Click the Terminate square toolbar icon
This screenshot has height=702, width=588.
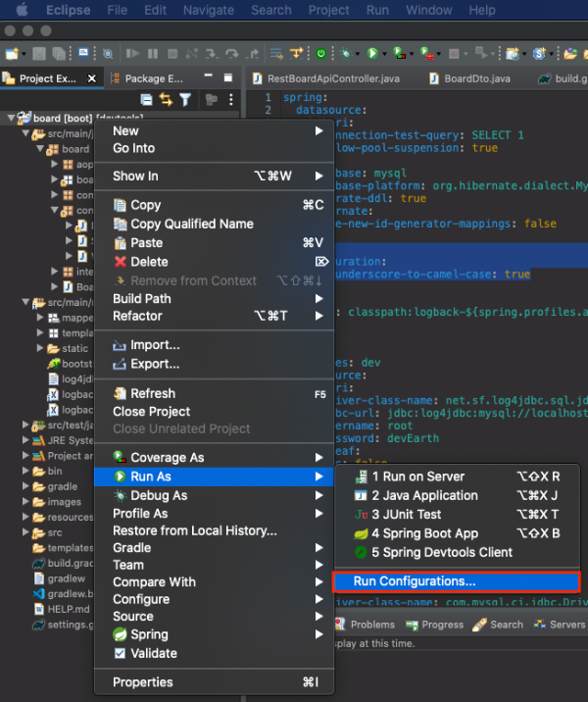172,54
